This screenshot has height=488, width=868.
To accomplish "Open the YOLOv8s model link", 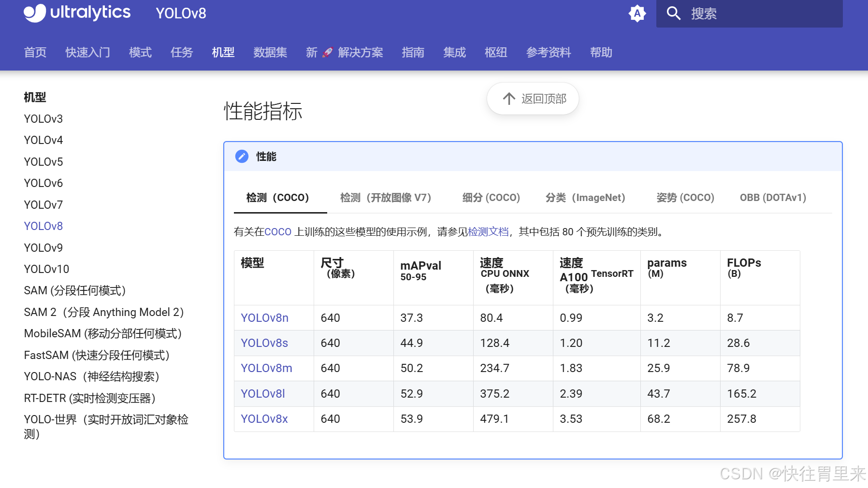I will [x=264, y=343].
